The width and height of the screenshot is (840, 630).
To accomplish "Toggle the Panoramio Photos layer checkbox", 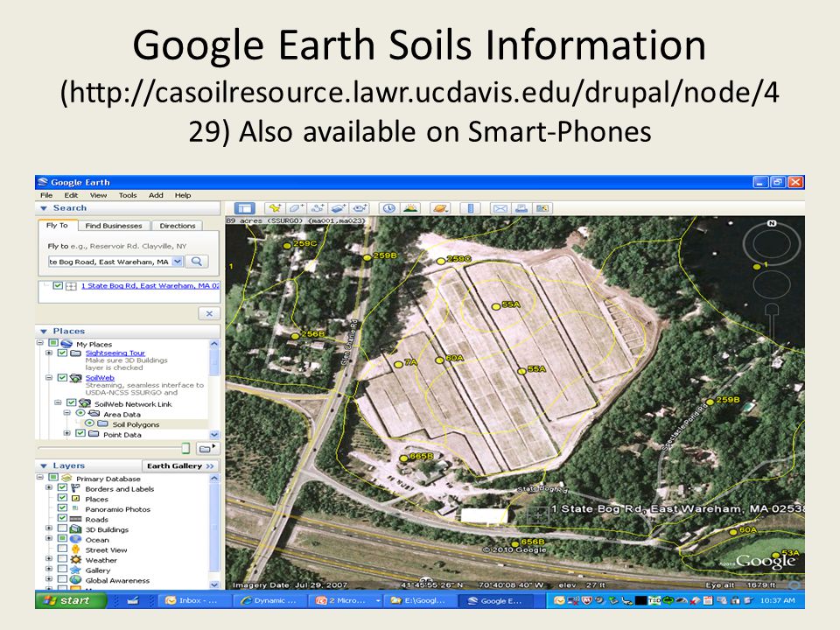I will tap(63, 507).
